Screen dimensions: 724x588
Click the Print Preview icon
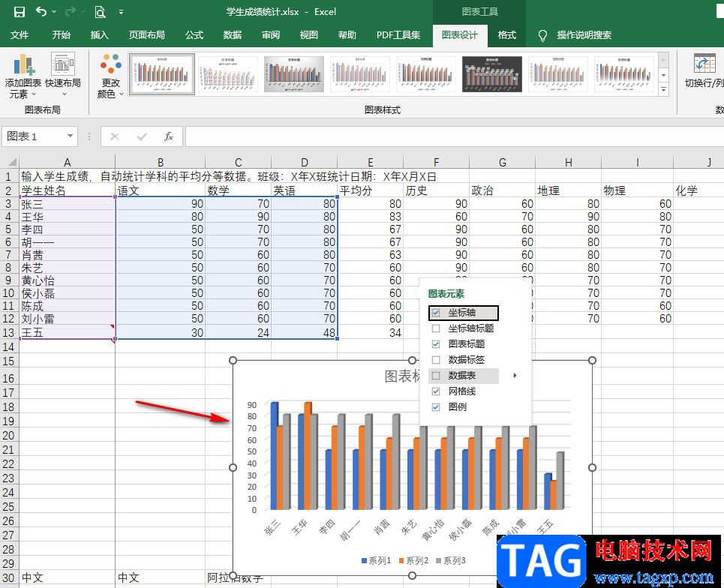click(100, 12)
